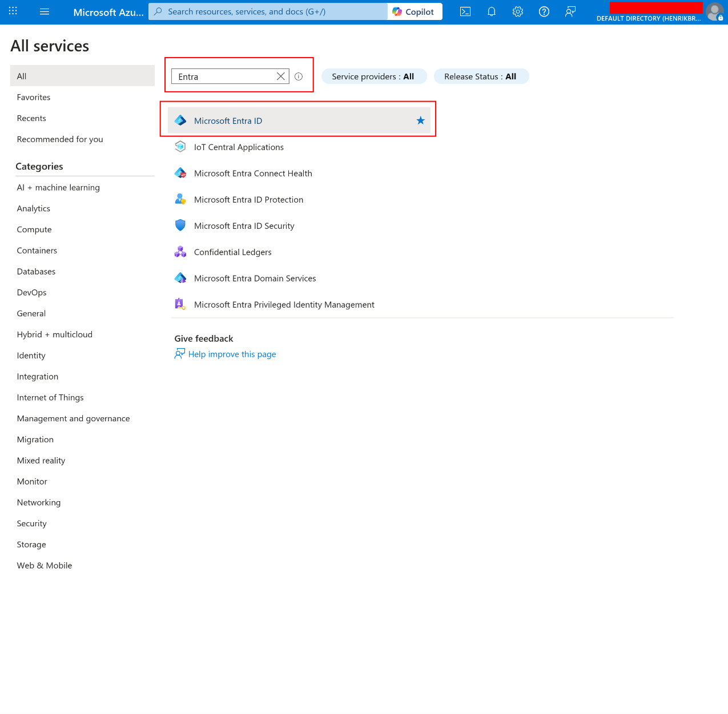View the search info tooltip icon
728x714 pixels.
click(x=299, y=76)
